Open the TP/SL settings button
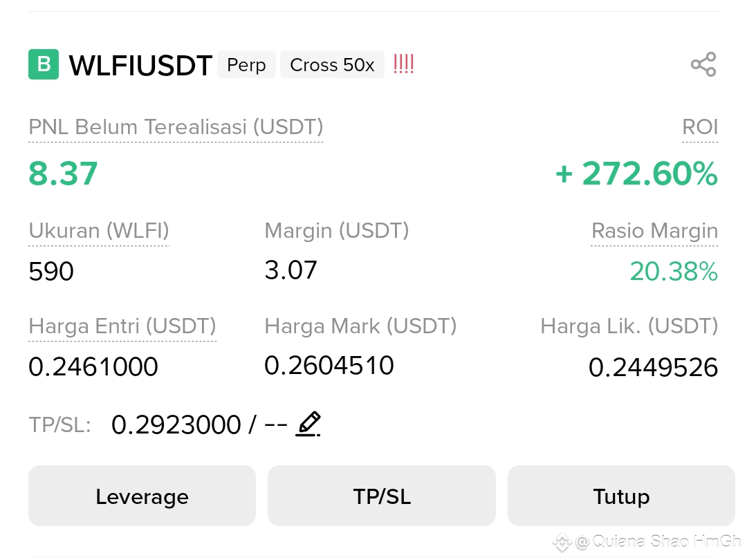 point(381,496)
